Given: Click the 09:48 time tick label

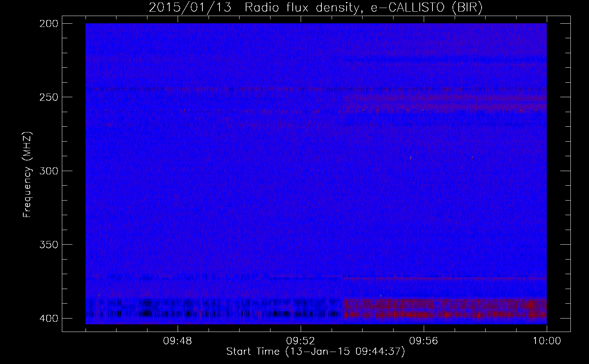Looking at the screenshot, I should point(178,341).
